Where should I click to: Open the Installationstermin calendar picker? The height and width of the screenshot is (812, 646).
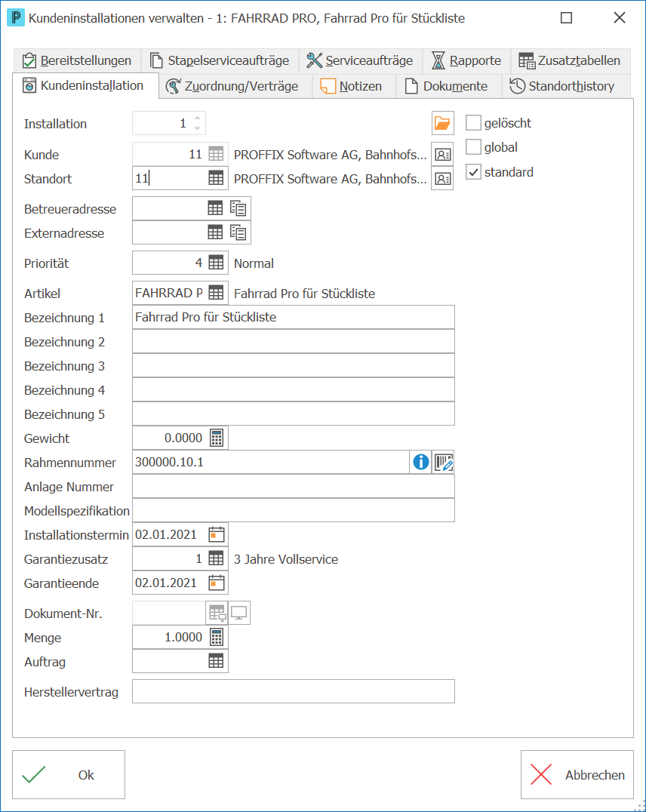(217, 534)
